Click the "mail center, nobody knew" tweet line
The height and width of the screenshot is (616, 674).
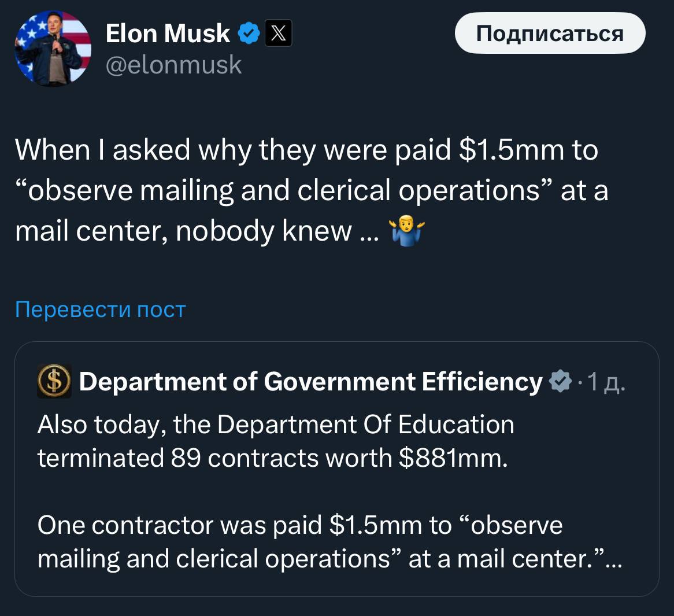pyautogui.click(x=197, y=231)
